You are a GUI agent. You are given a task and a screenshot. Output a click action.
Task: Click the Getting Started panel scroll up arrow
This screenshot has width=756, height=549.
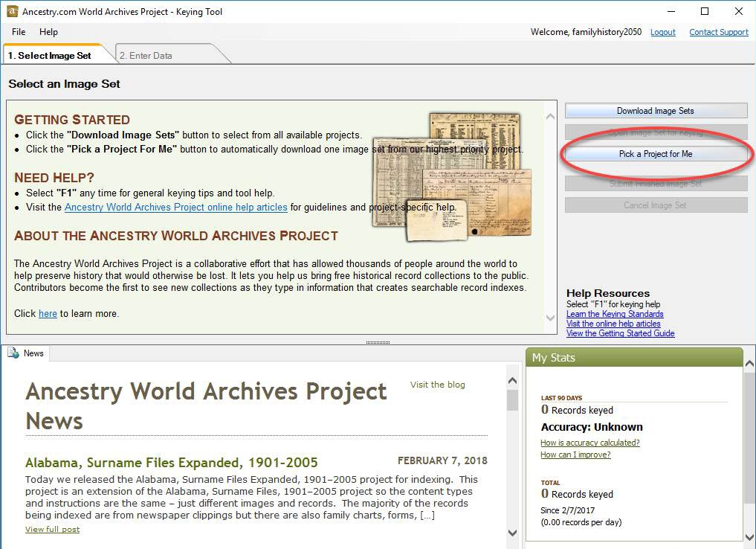point(550,116)
